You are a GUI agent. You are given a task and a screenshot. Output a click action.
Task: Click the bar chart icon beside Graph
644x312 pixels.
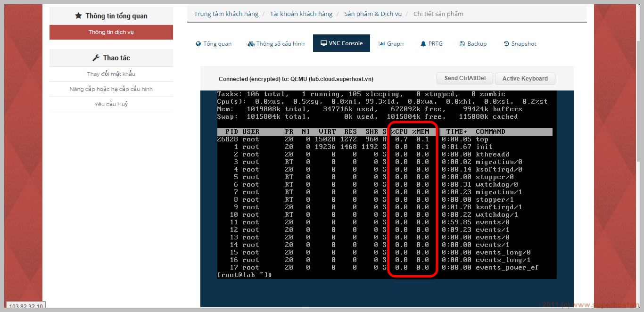click(x=382, y=44)
